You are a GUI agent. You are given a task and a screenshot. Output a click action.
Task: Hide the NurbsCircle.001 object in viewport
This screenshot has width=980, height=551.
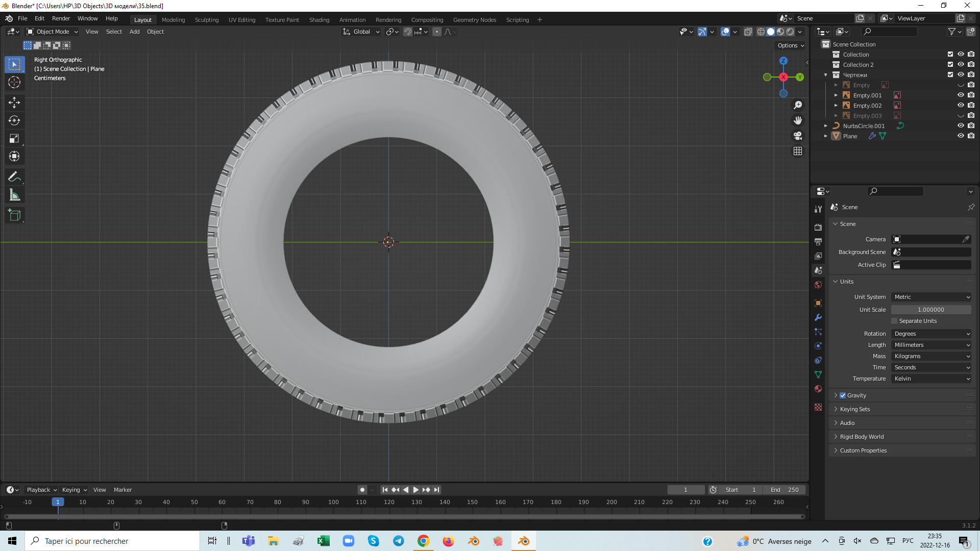[961, 126]
